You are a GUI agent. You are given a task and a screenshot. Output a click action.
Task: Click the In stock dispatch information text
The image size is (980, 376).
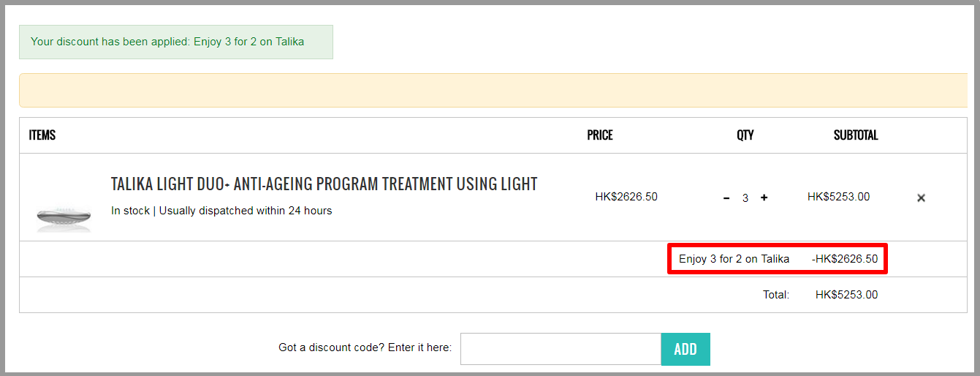pyautogui.click(x=221, y=211)
